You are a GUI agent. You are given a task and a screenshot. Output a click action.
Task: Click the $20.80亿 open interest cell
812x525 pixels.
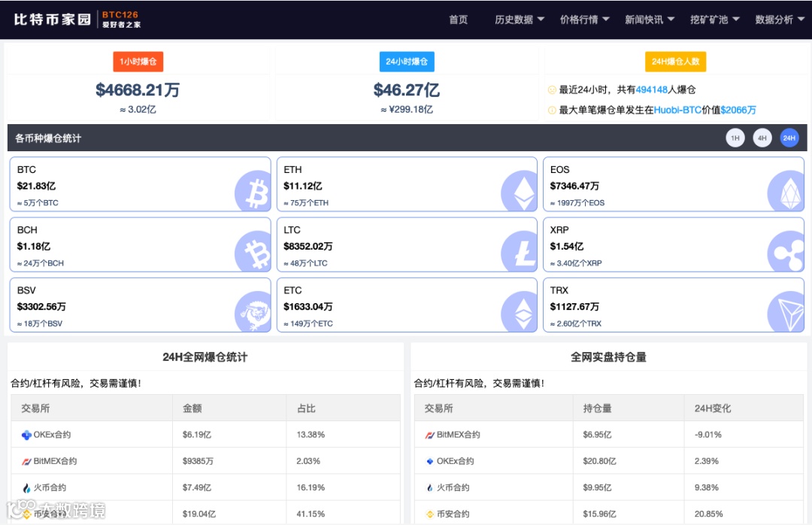(599, 461)
